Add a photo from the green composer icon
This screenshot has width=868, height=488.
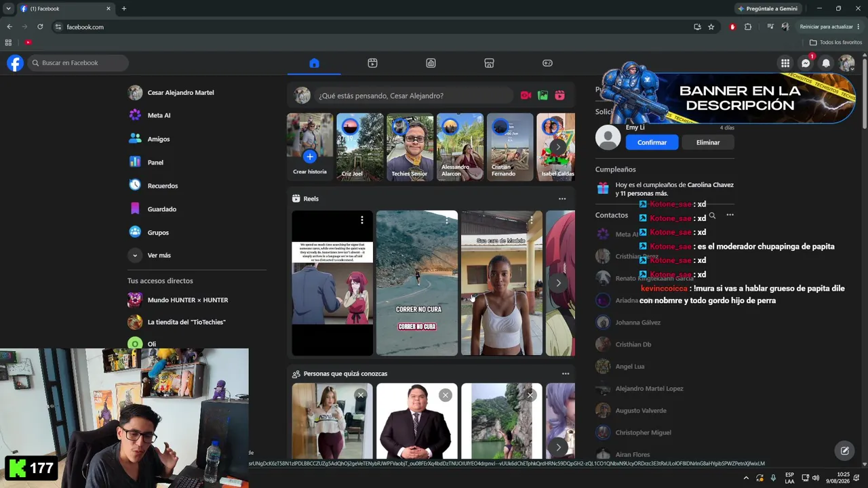pyautogui.click(x=542, y=96)
